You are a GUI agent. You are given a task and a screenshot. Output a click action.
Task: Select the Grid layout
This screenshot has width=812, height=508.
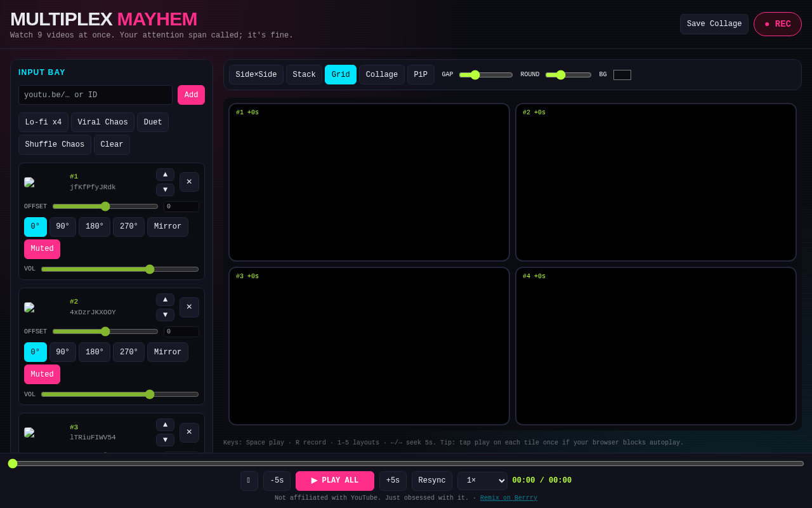pyautogui.click(x=341, y=75)
